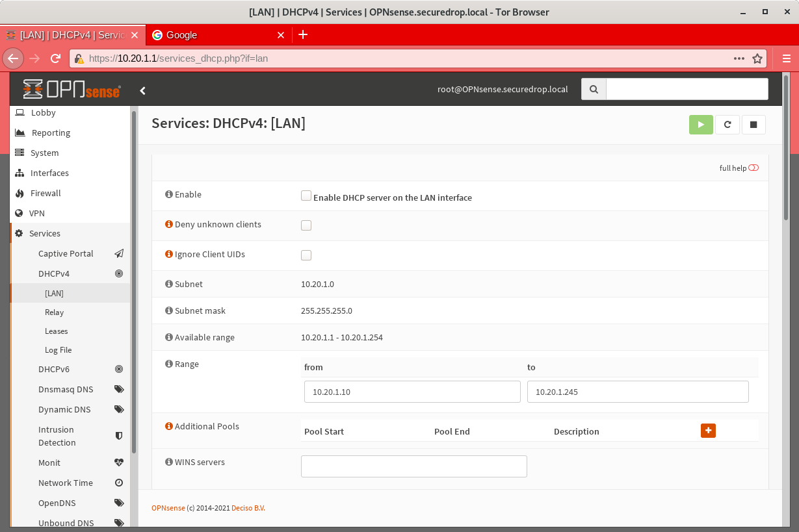Toggle Ignore Client UIDs

pyautogui.click(x=306, y=255)
